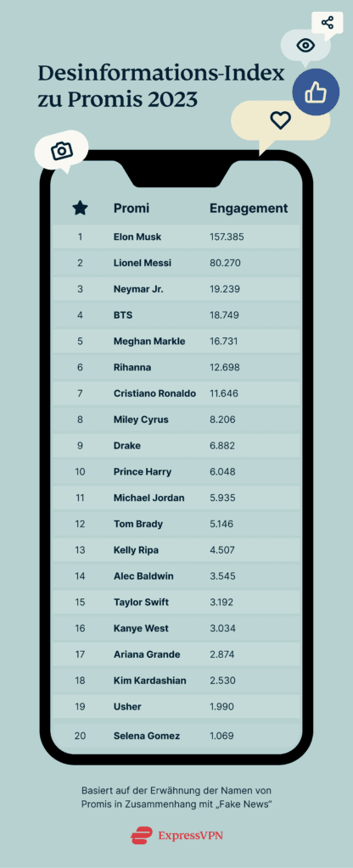
Task: Click the Taylor Swift name
Action: pyautogui.click(x=142, y=603)
